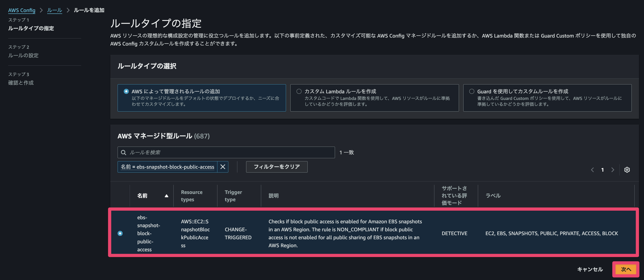This screenshot has width=644, height=280.
Task: Click the Resource types column header
Action: pyautogui.click(x=192, y=196)
